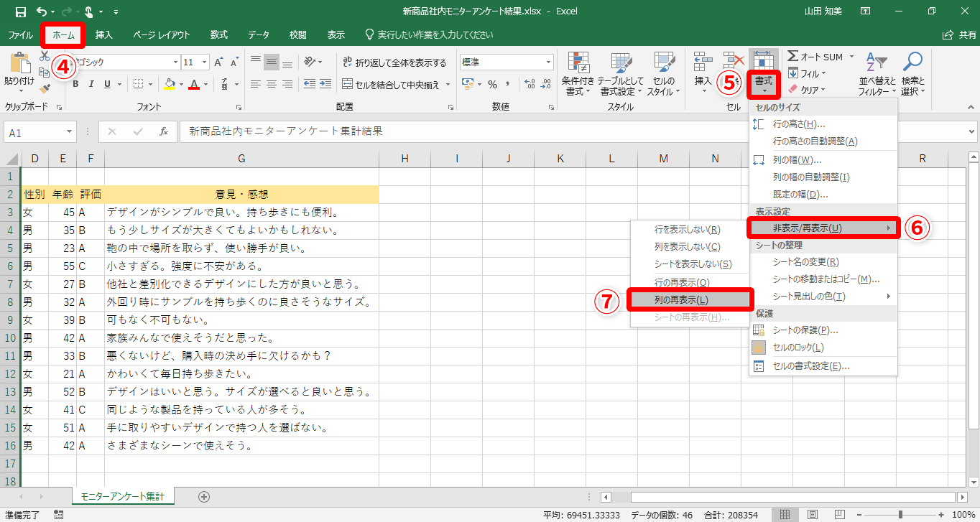Increase font size with large A icon
This screenshot has height=522, width=980.
[219, 62]
